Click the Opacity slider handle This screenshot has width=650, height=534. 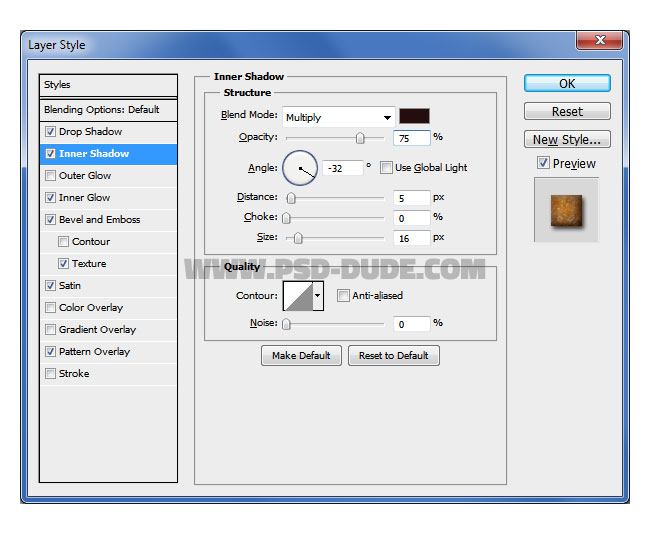coord(360,138)
